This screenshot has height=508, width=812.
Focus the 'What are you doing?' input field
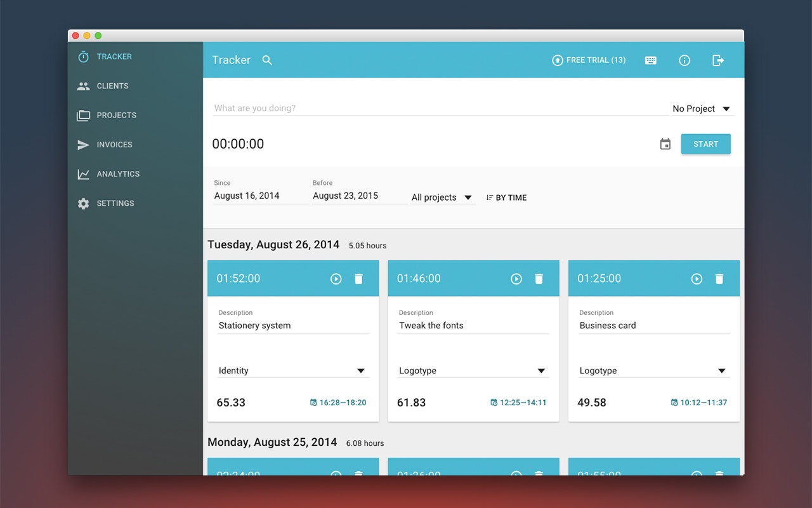(440, 108)
